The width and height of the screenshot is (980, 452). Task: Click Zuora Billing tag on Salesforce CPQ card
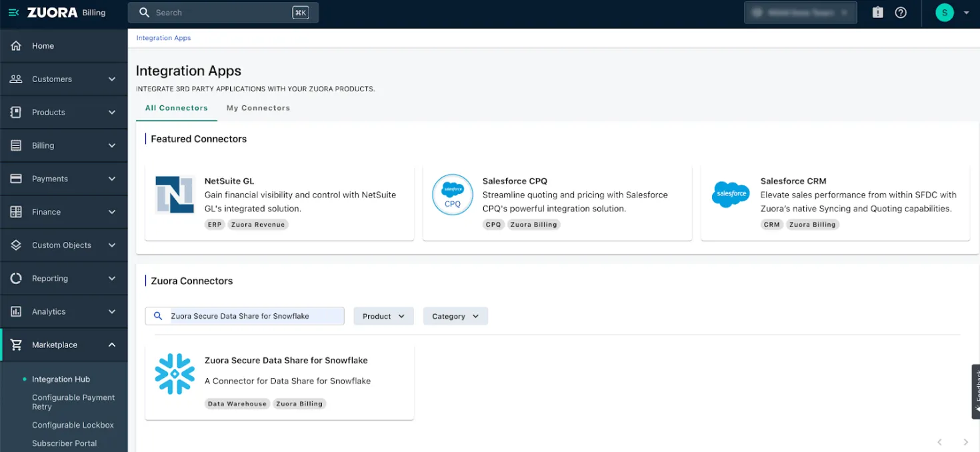click(534, 225)
